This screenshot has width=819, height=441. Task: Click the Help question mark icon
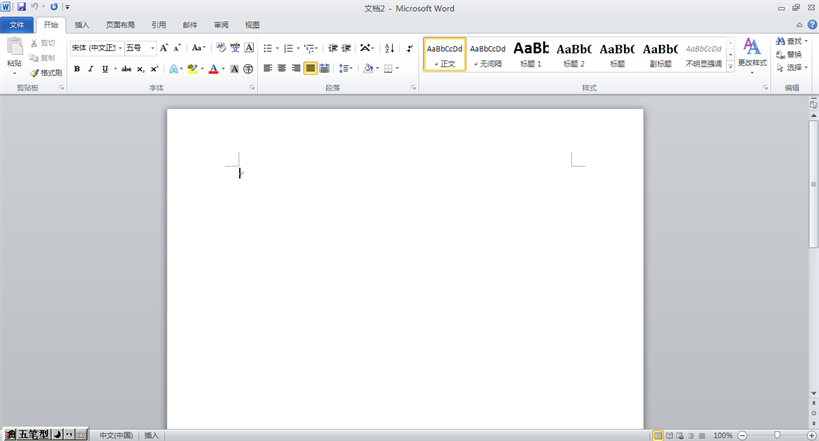pos(811,24)
